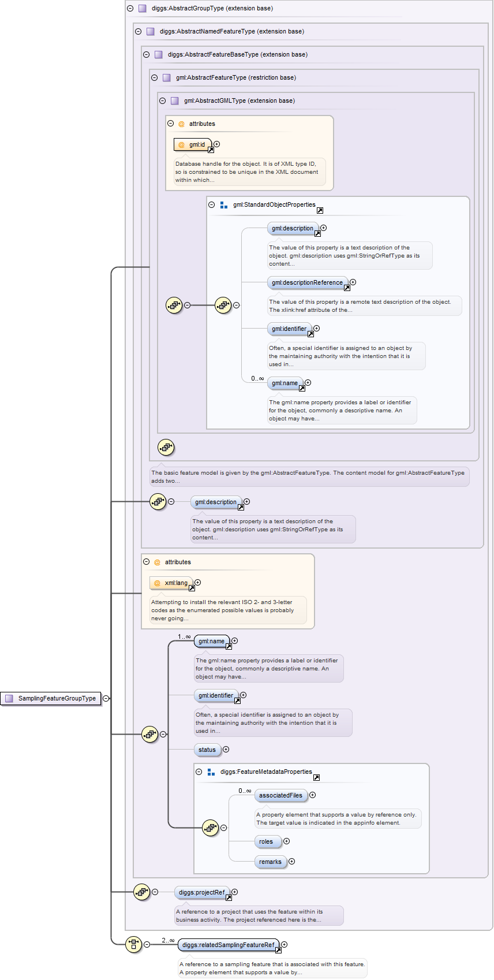This screenshot has width=494, height=980.
Task: Collapse the SamplingFeatureGroupType node
Action: click(x=106, y=698)
